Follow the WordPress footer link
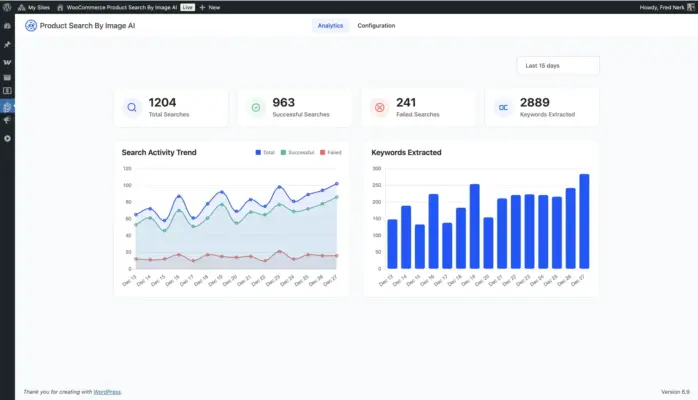Viewport: 698px width, 400px height. (107, 392)
